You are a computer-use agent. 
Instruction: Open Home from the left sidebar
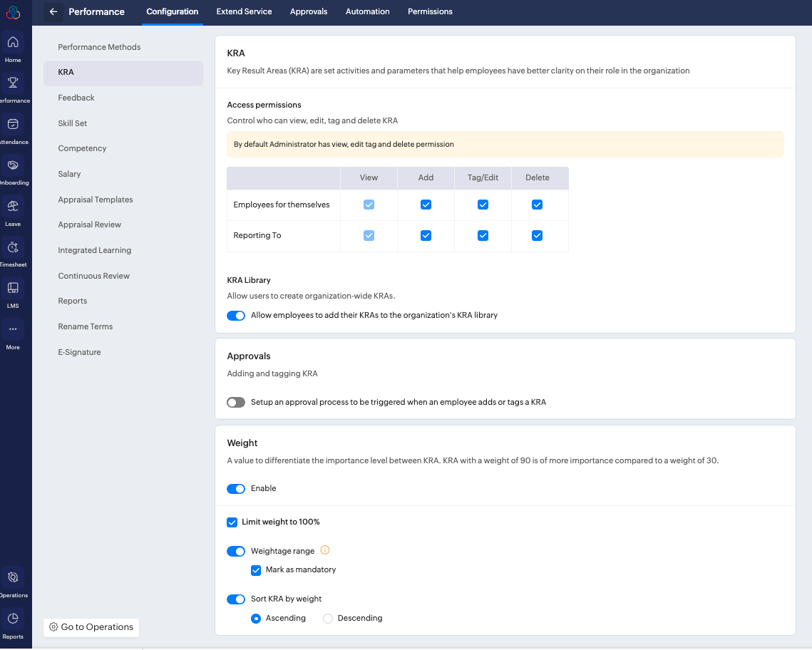tap(13, 42)
